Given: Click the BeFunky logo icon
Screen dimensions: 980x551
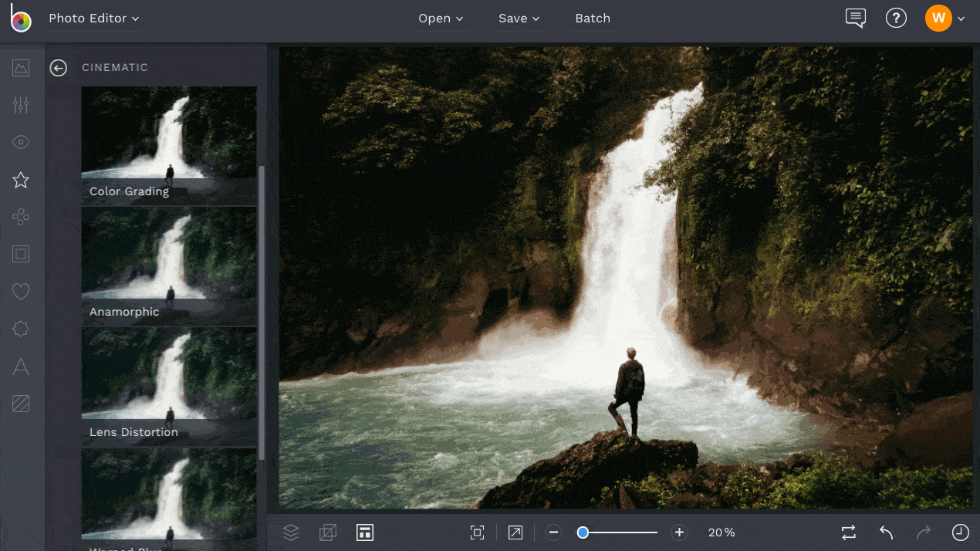Looking at the screenshot, I should 20,18.
